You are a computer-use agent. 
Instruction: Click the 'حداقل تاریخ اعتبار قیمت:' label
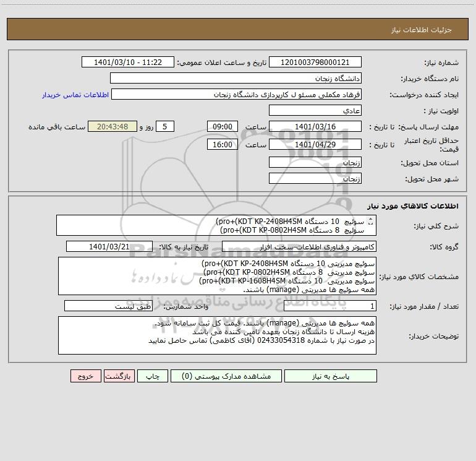(431, 145)
